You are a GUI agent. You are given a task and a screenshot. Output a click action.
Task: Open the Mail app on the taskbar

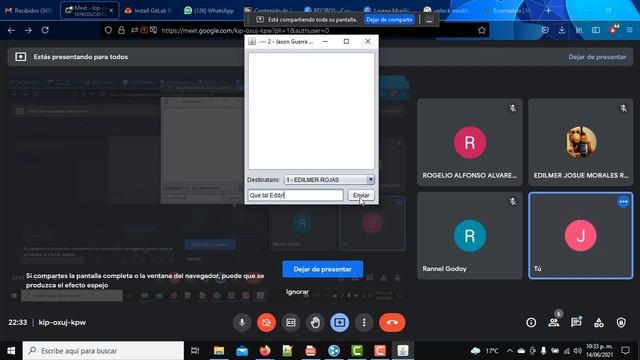point(242,351)
